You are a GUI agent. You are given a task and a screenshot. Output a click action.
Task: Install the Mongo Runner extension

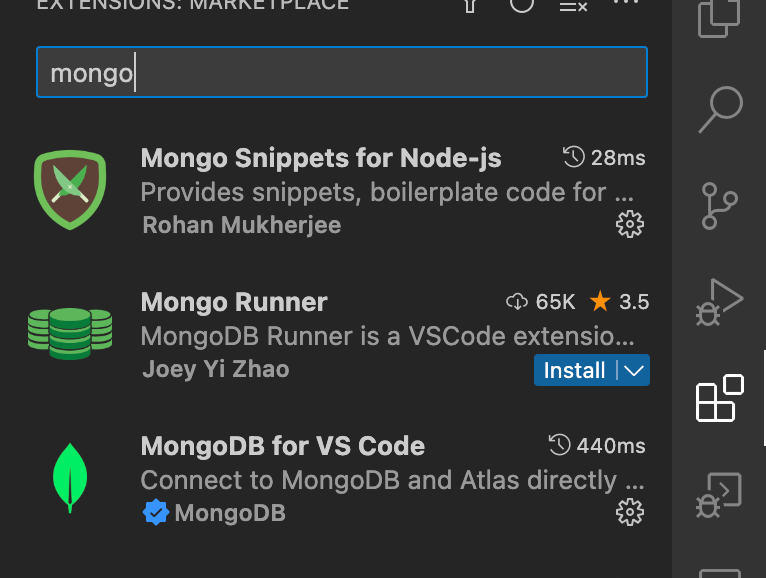(x=575, y=370)
